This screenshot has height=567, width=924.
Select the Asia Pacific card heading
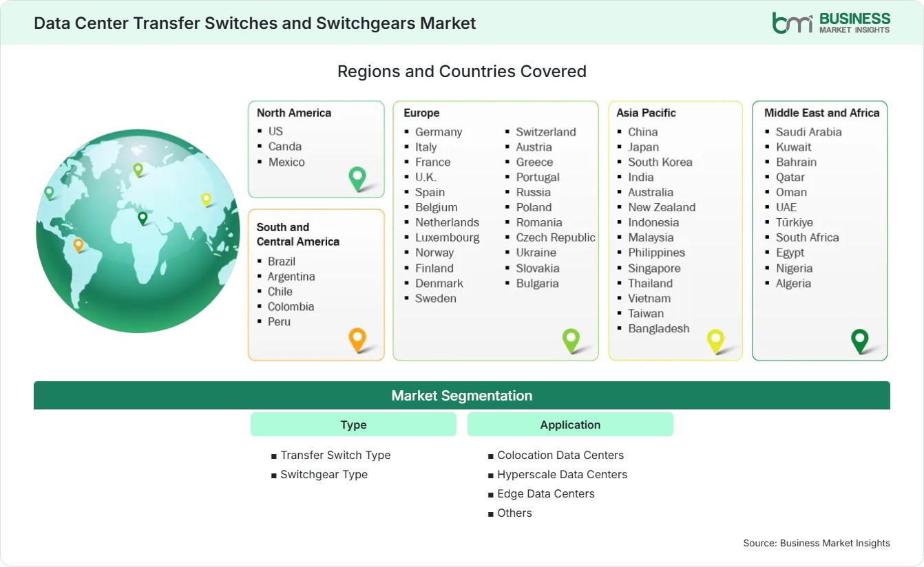point(647,113)
